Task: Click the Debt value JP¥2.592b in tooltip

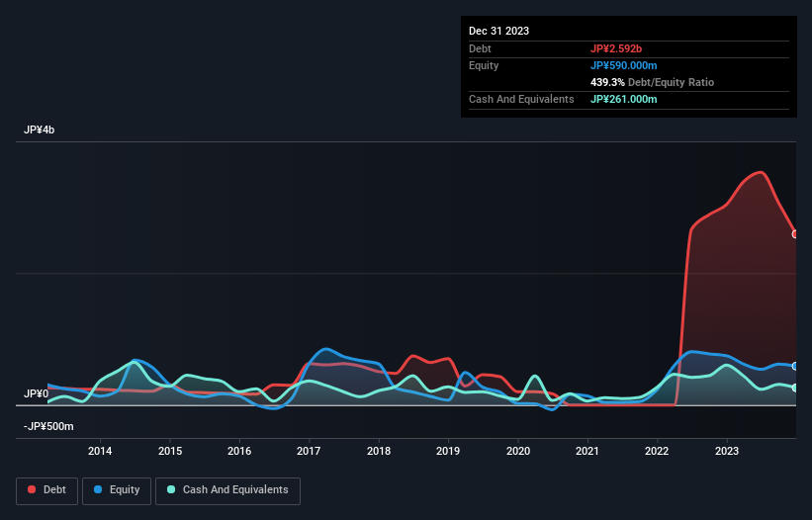Action: pos(616,48)
